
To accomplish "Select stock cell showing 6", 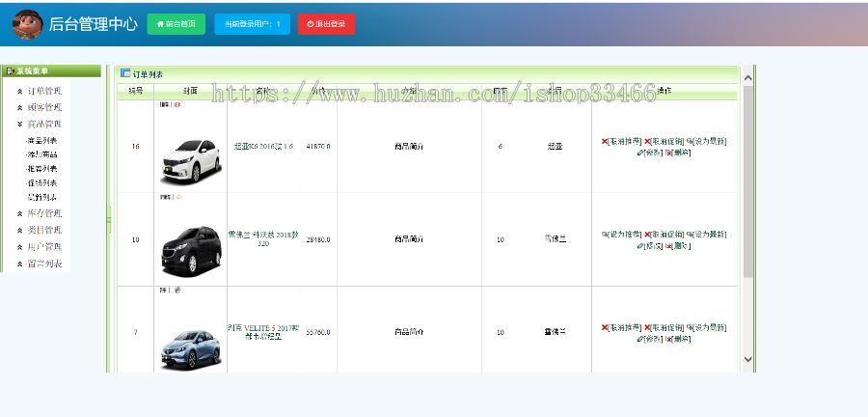I will pyautogui.click(x=500, y=146).
